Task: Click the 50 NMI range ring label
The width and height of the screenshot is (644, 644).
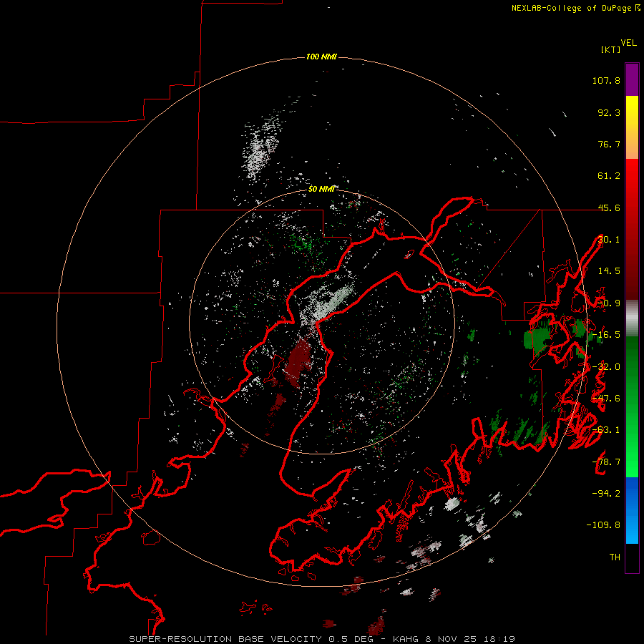Action: 321,189
